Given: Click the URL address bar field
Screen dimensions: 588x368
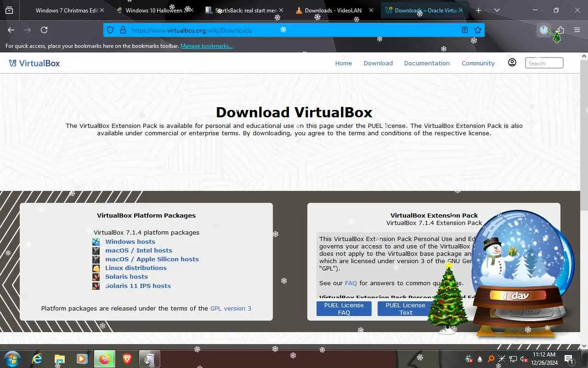Looking at the screenshot, I should [294, 30].
